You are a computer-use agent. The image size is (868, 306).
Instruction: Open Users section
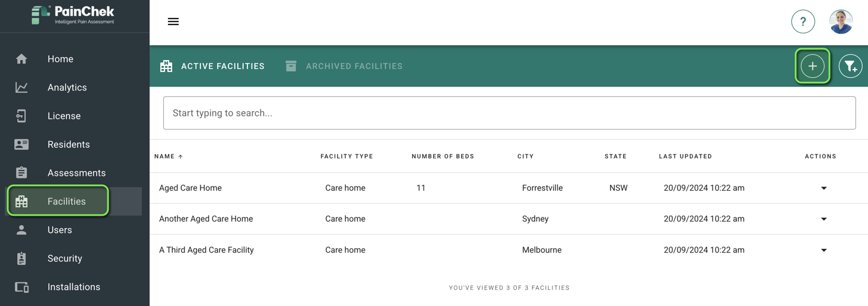click(59, 230)
